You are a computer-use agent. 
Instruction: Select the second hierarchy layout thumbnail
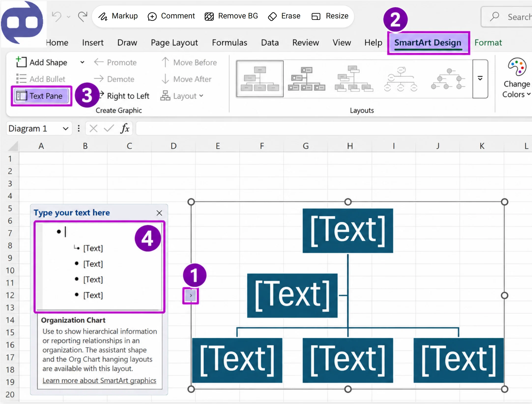307,79
